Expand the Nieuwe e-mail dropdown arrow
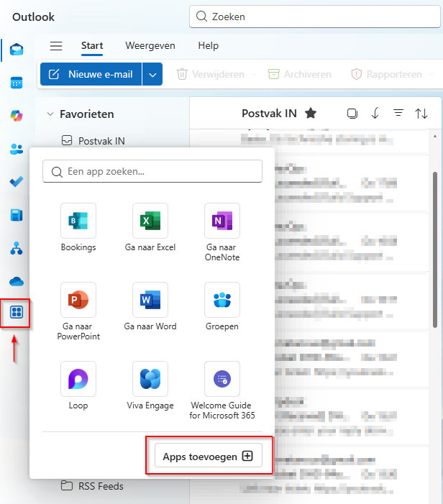The image size is (443, 504). coord(152,74)
